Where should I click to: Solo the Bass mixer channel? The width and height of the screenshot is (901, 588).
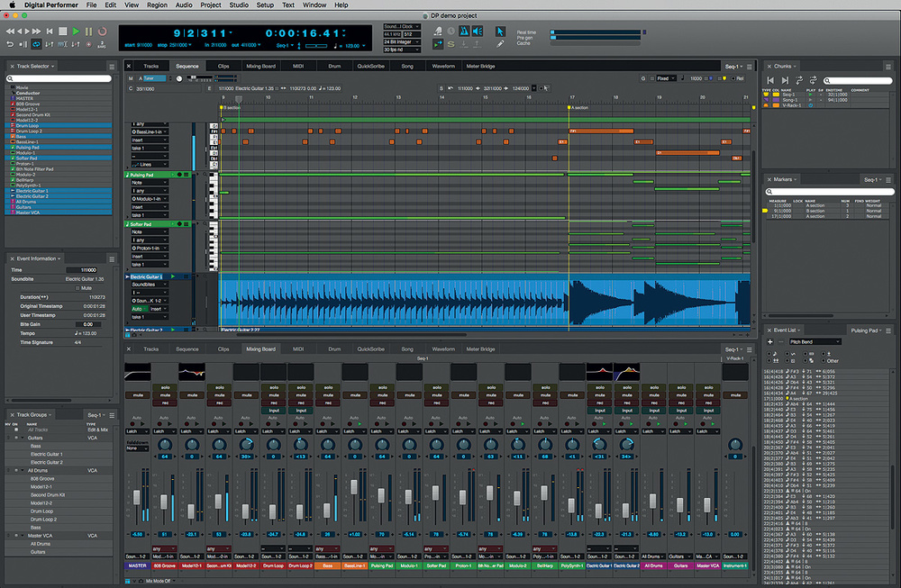[x=328, y=387]
